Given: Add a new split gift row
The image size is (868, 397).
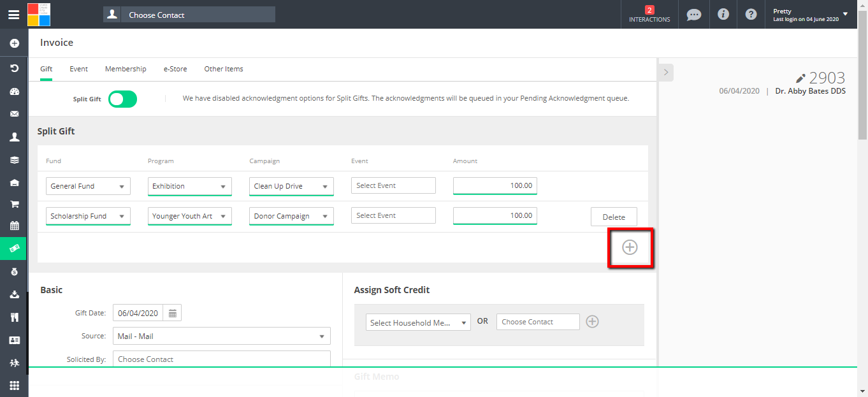Looking at the screenshot, I should 630,247.
